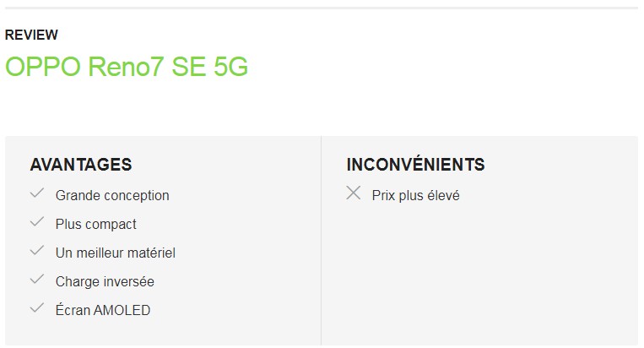Image resolution: width=644 pixels, height=348 pixels.
Task: Select the checkmark next to Écran AMOLED
Action: [36, 308]
